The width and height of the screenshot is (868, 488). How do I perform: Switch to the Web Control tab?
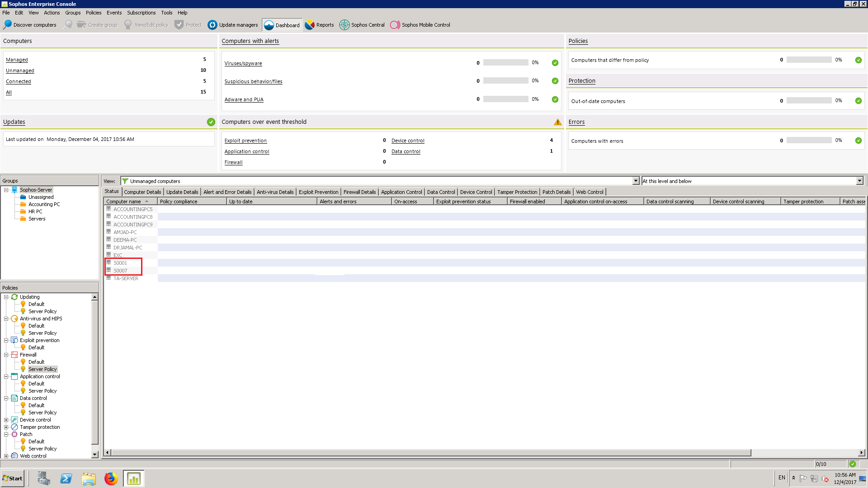590,192
